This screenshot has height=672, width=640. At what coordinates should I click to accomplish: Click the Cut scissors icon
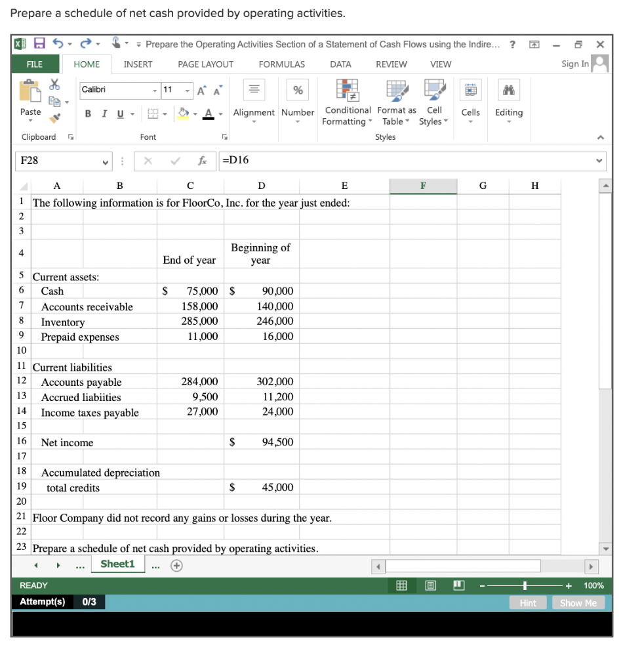point(54,83)
